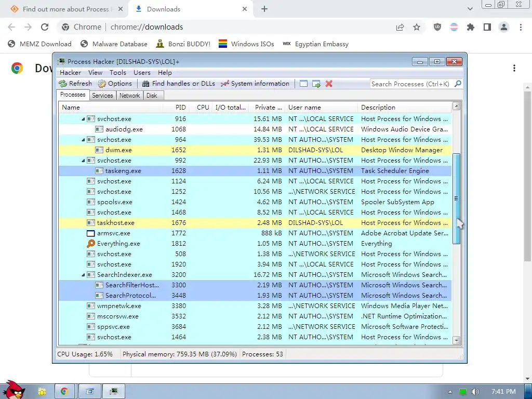Image resolution: width=532 pixels, height=399 pixels.
Task: Click the Chrome share icon in address bar
Action: click(400, 27)
